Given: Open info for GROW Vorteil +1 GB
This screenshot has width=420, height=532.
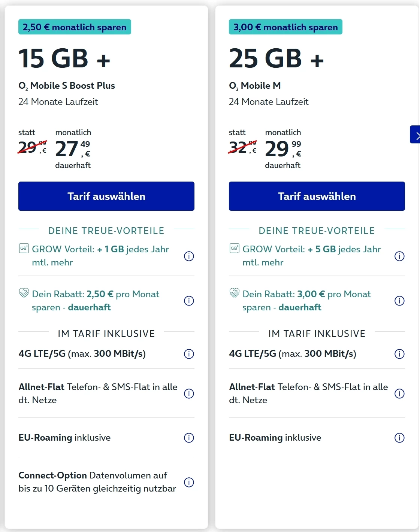Looking at the screenshot, I should coord(189,256).
